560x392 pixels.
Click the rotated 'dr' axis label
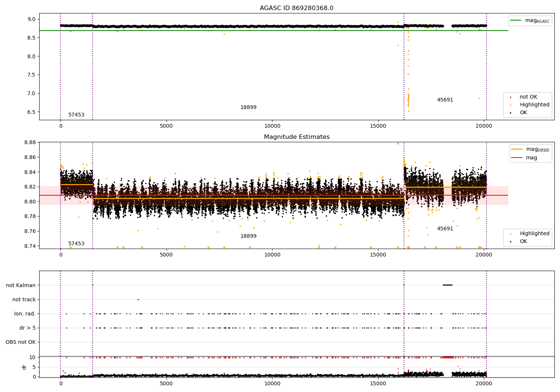point(24,367)
